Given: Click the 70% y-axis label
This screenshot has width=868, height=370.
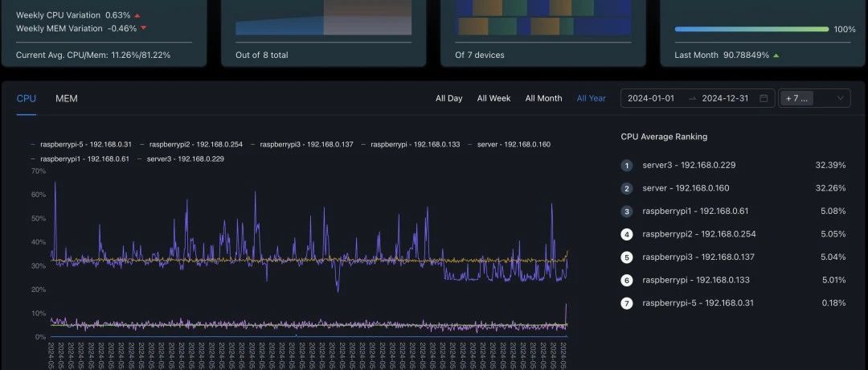Looking at the screenshot, I should point(39,171).
